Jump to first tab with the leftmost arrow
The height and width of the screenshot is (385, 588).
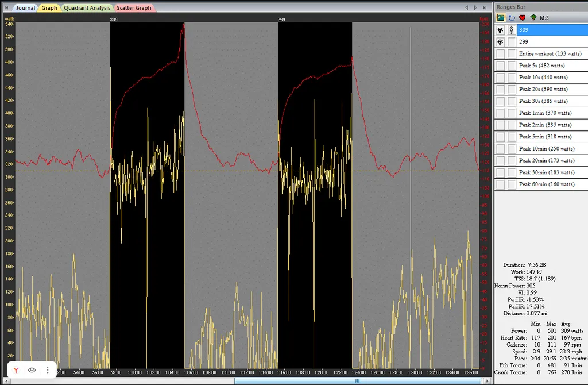(x=6, y=7)
